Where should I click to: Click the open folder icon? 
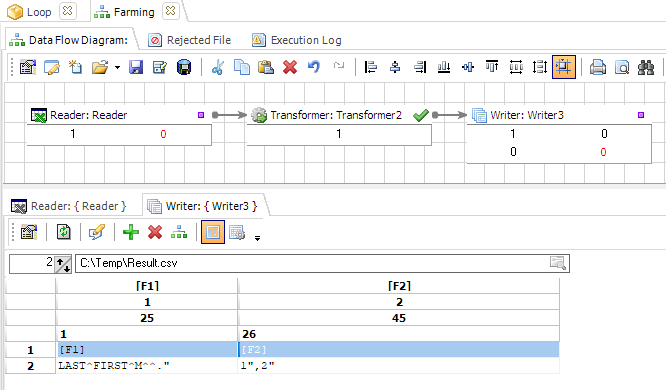100,67
